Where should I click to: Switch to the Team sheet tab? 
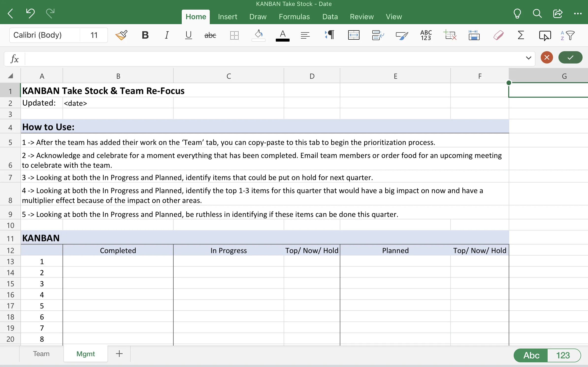[x=41, y=354]
